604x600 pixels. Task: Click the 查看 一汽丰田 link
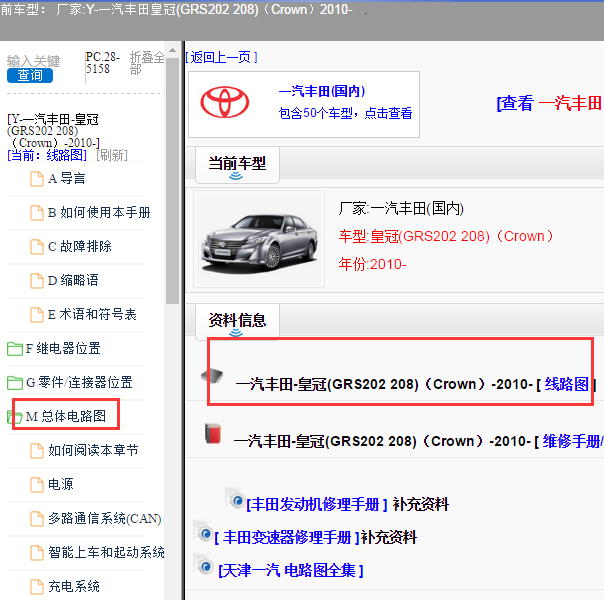click(549, 103)
